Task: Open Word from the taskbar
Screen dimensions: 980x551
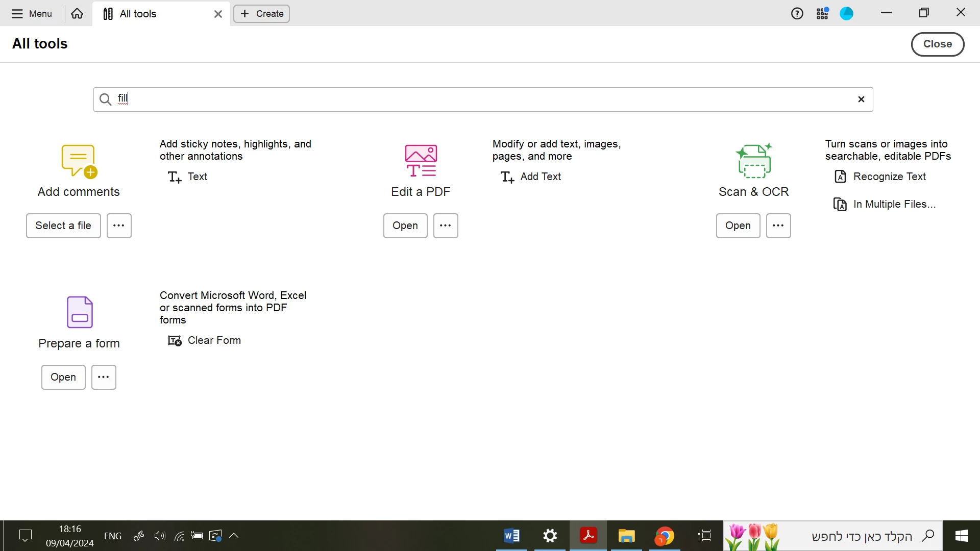Action: tap(512, 537)
